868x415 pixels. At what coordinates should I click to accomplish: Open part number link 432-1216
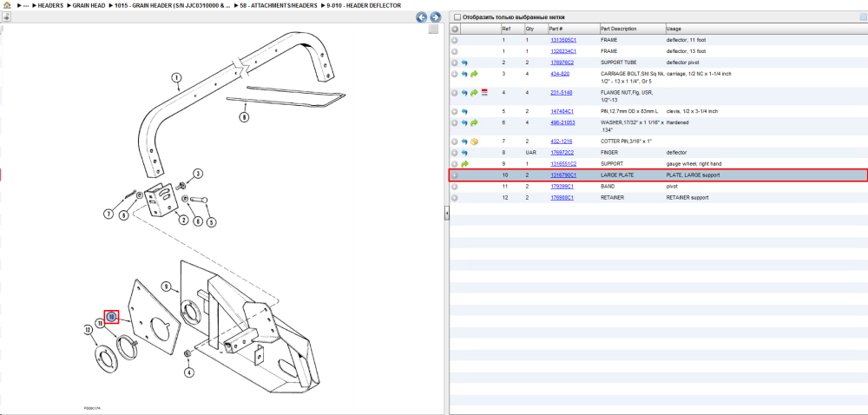[x=561, y=142]
